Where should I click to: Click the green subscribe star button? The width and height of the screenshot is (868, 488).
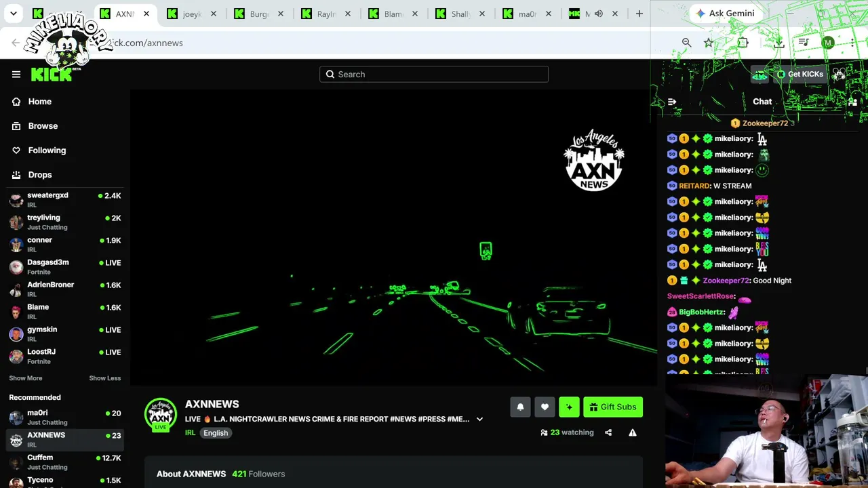coord(569,407)
